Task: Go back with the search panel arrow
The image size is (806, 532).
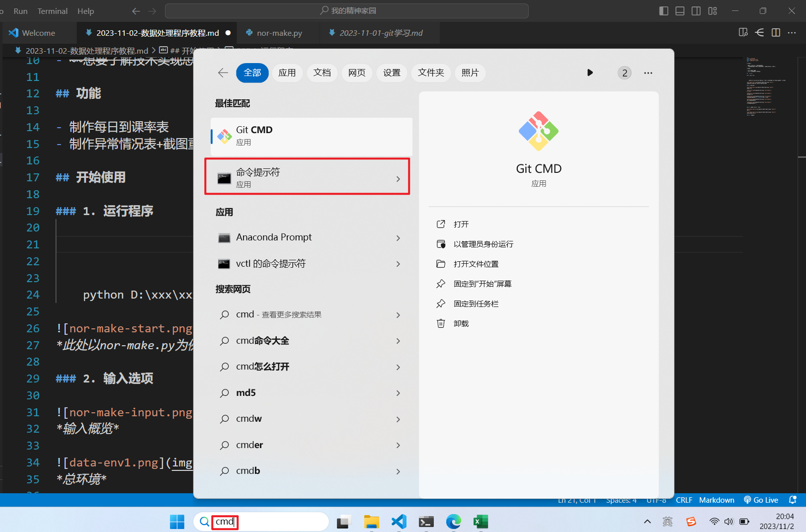Action: pos(223,73)
